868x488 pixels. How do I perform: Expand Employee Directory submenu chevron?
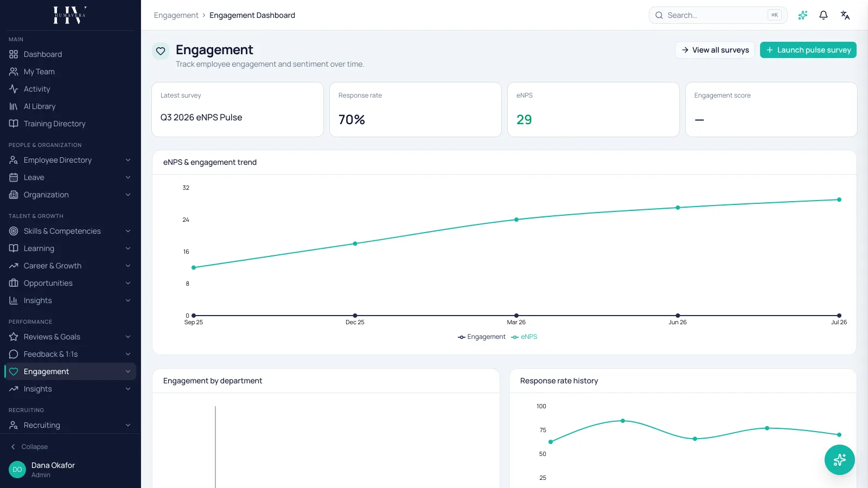[x=128, y=160]
